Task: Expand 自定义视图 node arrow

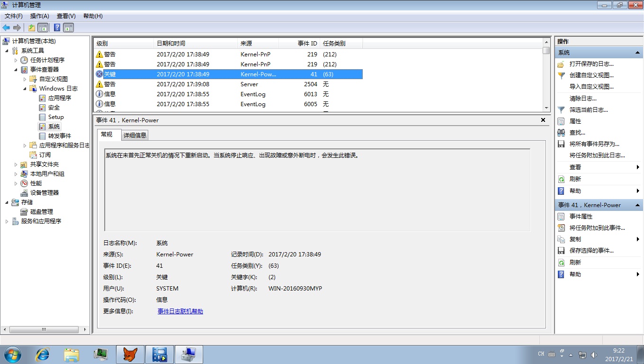Action: coord(25,79)
